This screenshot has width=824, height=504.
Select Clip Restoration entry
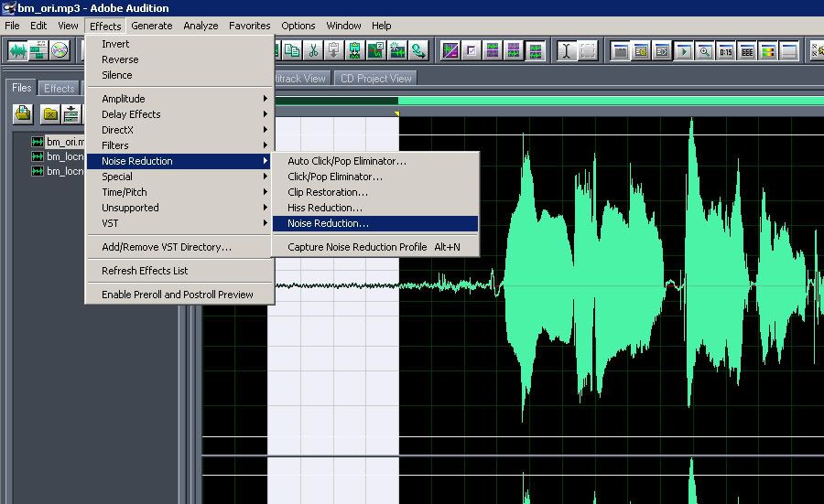click(375, 192)
